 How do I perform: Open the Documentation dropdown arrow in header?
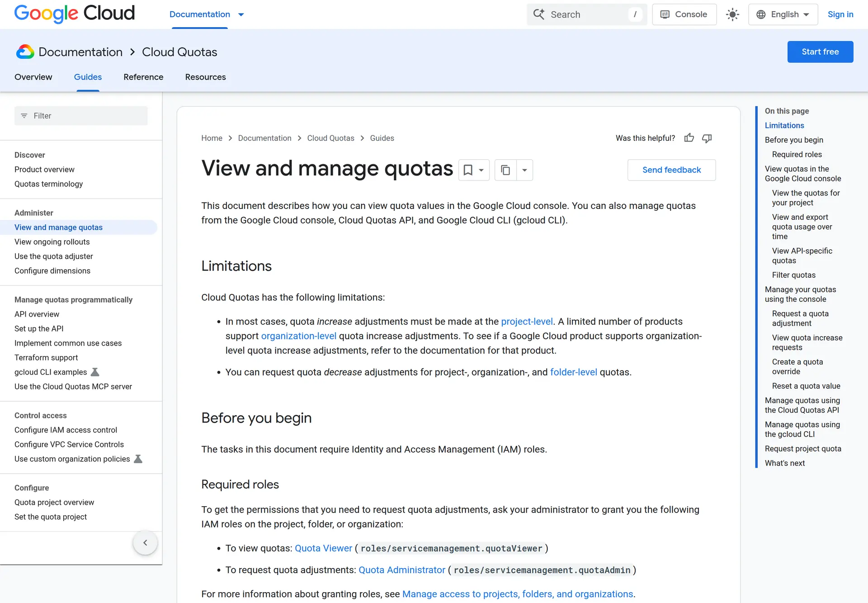pos(241,14)
